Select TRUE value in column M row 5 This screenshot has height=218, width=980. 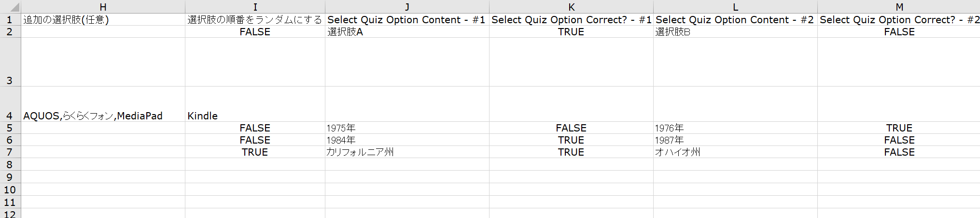click(899, 128)
